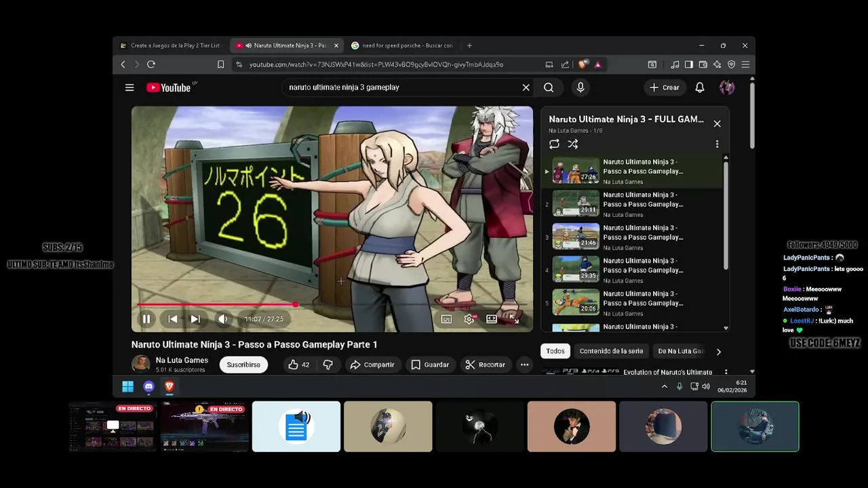Open the Na Luta Games channel link
The width and height of the screenshot is (868, 488).
click(x=182, y=361)
